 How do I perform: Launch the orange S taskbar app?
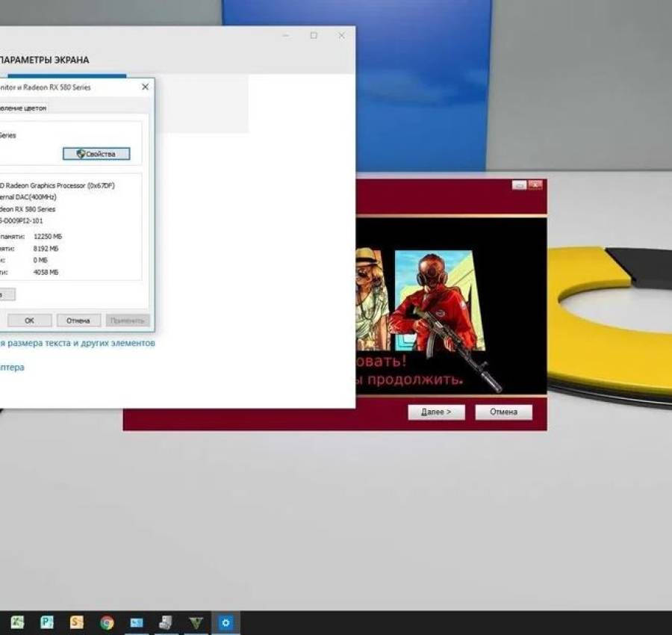pyautogui.click(x=76, y=622)
